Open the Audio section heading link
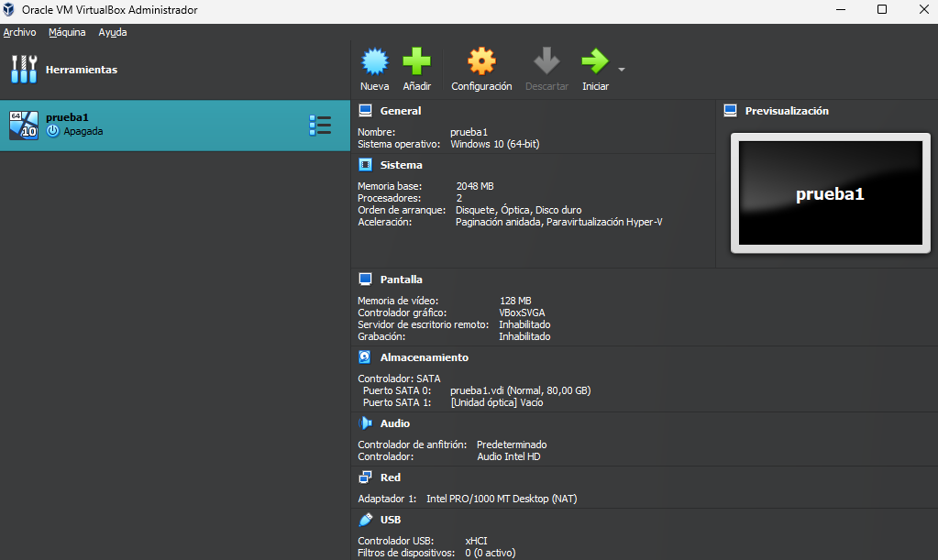Screen dimensions: 938x560 point(395,423)
